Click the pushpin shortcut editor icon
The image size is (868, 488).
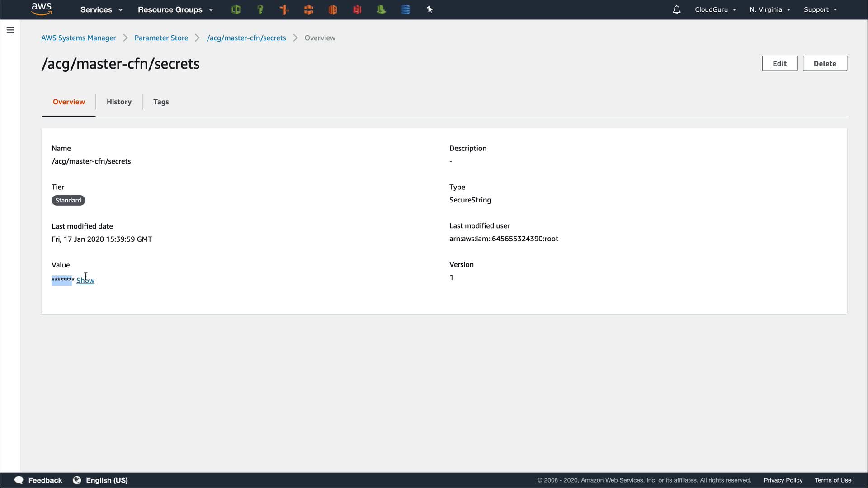pos(429,9)
